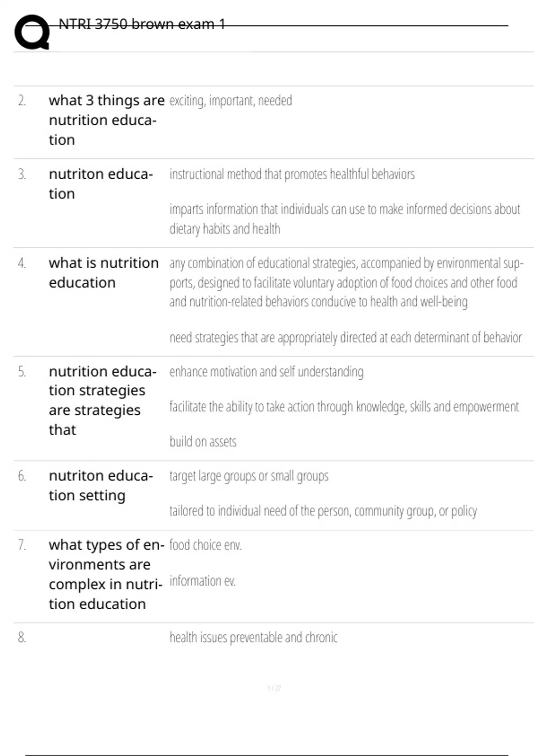
Task: Select the title NTRI 3750 brown exam 1
Action: pyautogui.click(x=142, y=24)
